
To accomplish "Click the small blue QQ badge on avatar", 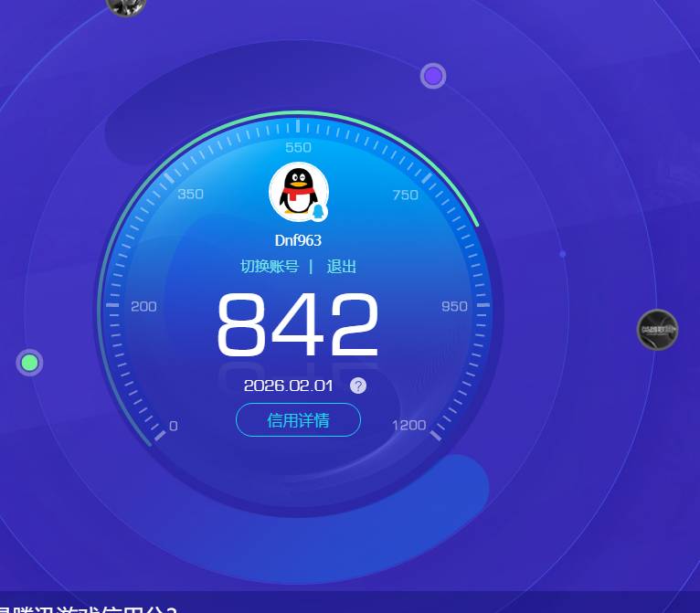I will (x=318, y=212).
